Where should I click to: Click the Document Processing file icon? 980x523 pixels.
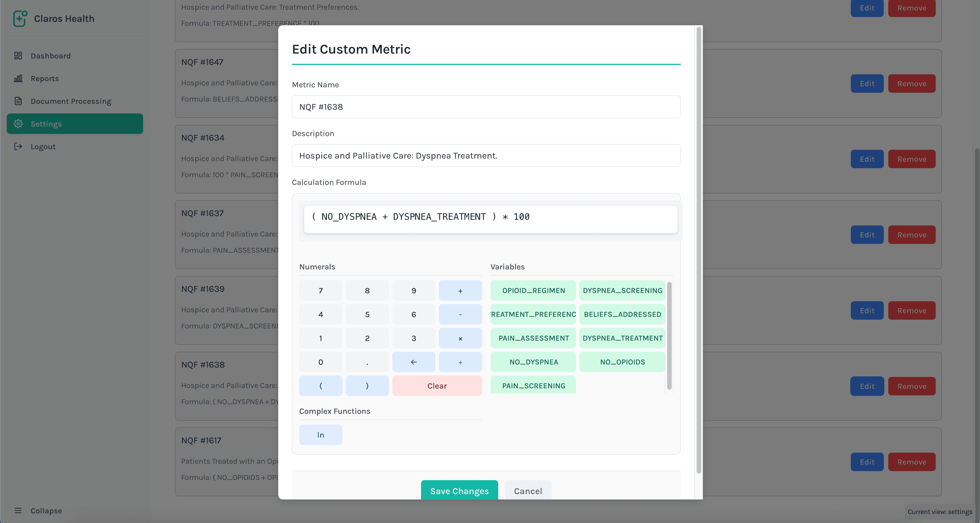tap(18, 101)
